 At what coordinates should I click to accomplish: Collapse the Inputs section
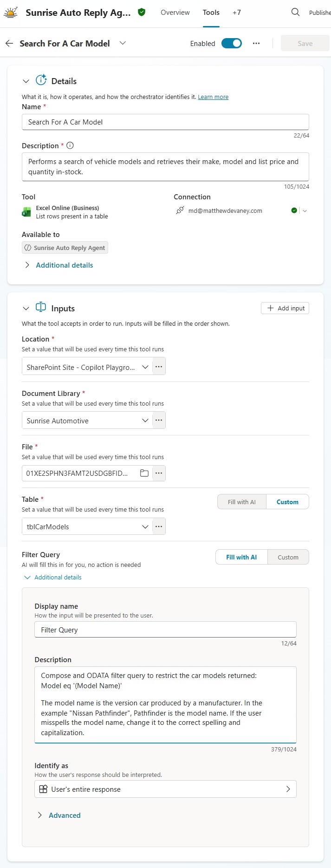[26, 309]
